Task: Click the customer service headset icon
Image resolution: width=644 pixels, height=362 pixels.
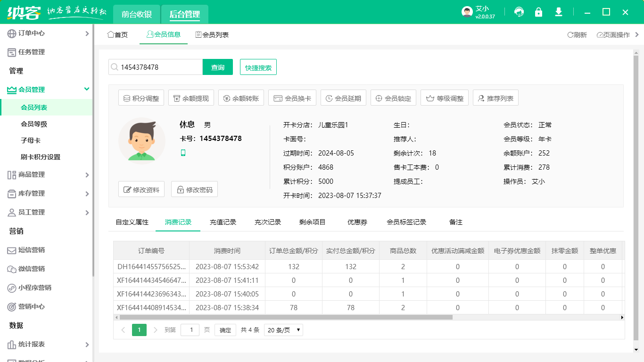Action: 519,12
